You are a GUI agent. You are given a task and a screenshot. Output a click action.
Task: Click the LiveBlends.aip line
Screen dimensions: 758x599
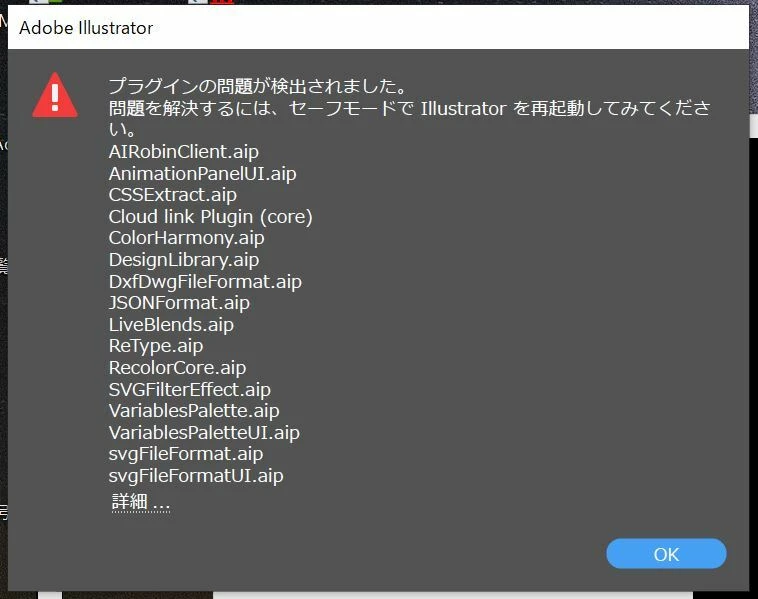(171, 324)
